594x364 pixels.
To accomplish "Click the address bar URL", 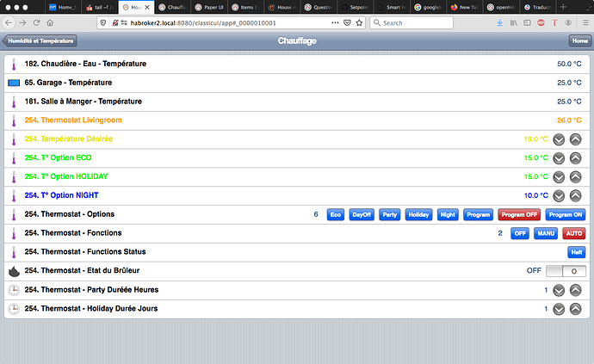I will click(203, 23).
